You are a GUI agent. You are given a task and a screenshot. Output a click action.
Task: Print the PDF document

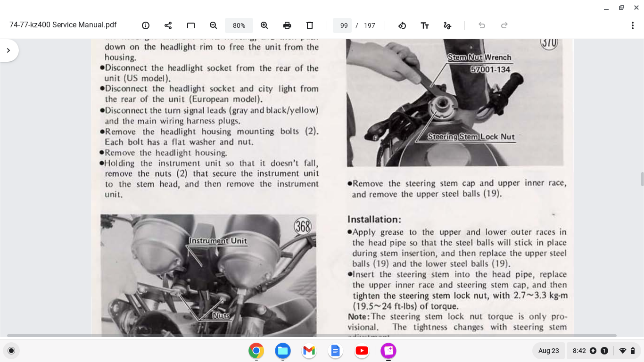pyautogui.click(x=287, y=25)
